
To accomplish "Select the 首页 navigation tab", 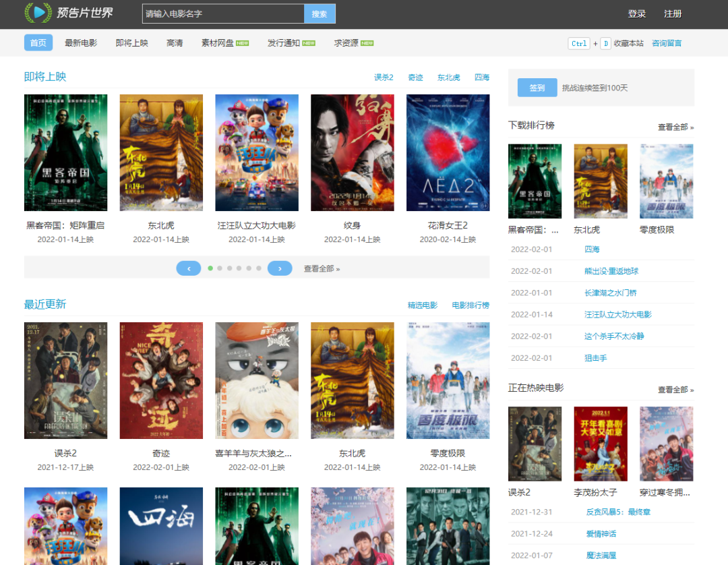I will tap(38, 42).
